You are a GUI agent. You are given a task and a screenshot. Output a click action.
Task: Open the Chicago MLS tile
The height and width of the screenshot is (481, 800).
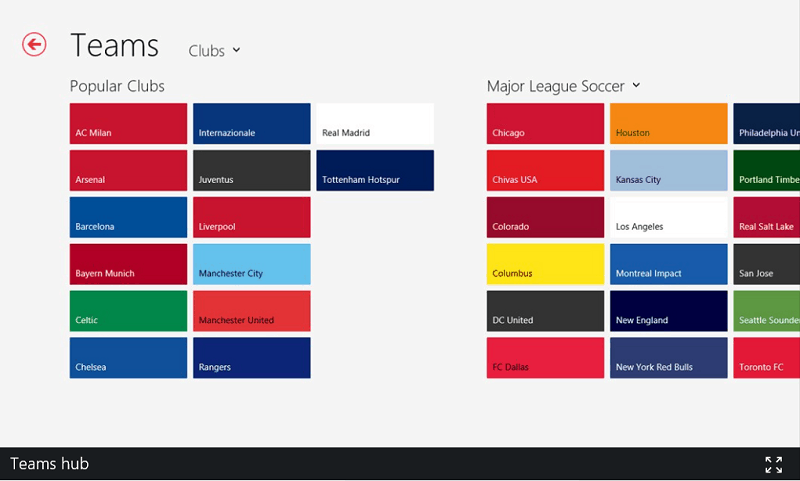tap(545, 123)
